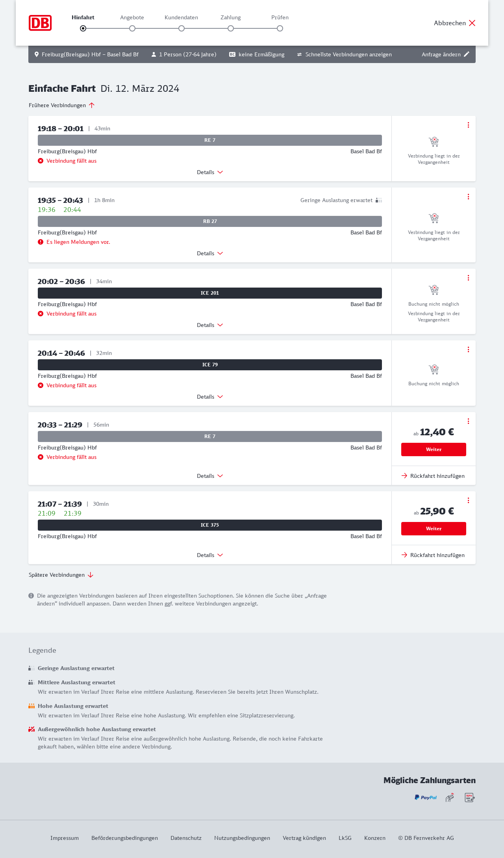This screenshot has width=504, height=858.
Task: Click the red X beside Abbrechen
Action: 472,23
